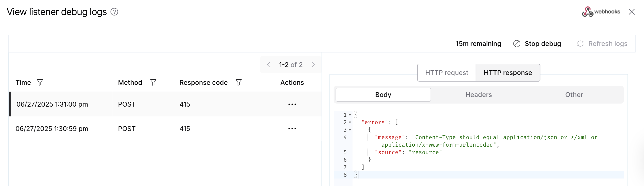Select log row 06/27/2025 1:30:59 pm
The height and width of the screenshot is (186, 644).
point(165,129)
